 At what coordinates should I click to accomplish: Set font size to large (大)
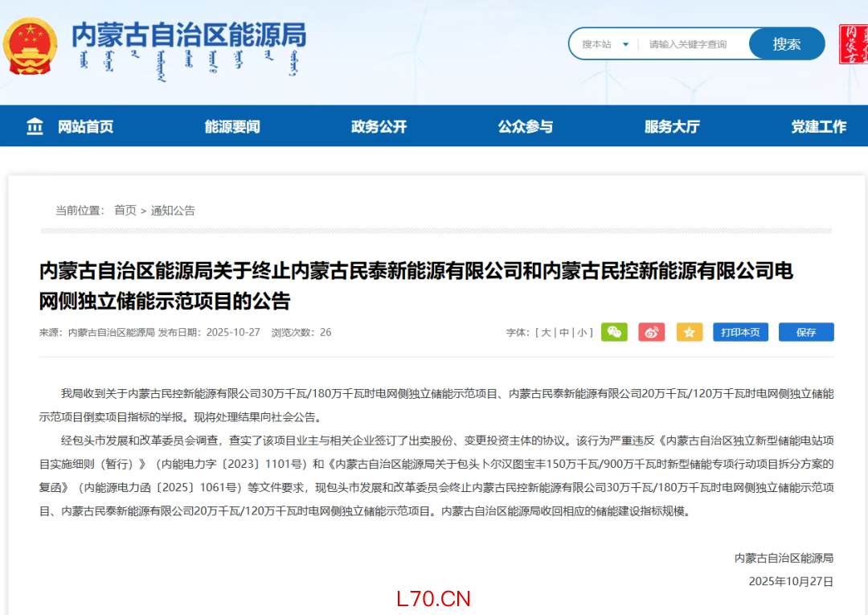[x=546, y=332]
